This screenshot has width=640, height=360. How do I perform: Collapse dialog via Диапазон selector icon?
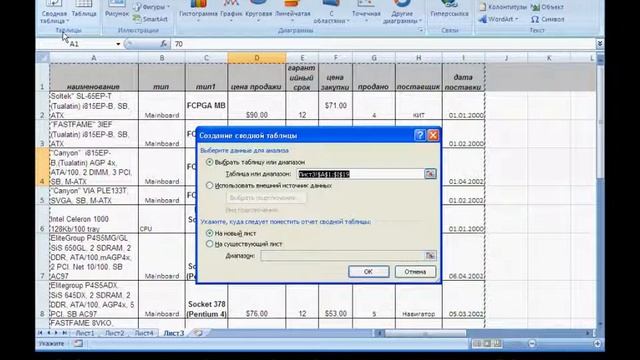[x=430, y=256]
